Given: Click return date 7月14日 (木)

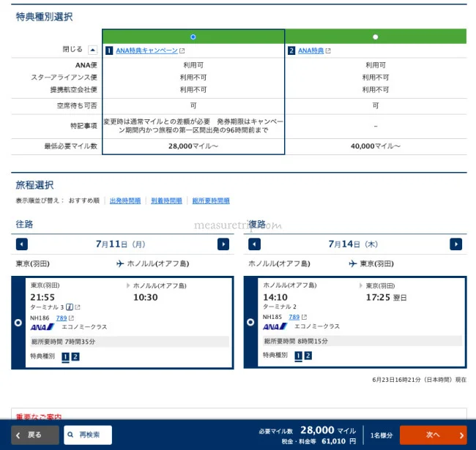Looking at the screenshot, I should pos(353,244).
